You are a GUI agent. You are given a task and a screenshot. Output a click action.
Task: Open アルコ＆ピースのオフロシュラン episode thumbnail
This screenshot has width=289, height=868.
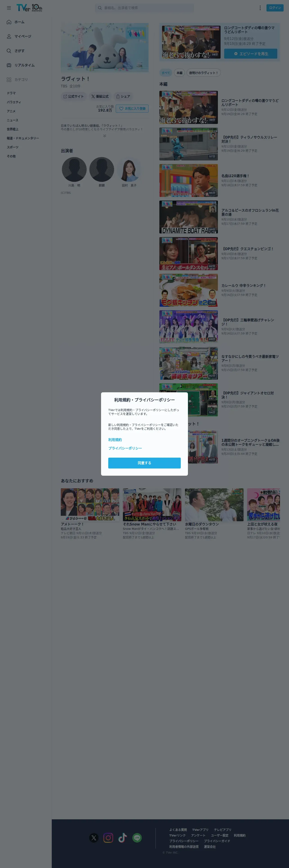click(188, 217)
